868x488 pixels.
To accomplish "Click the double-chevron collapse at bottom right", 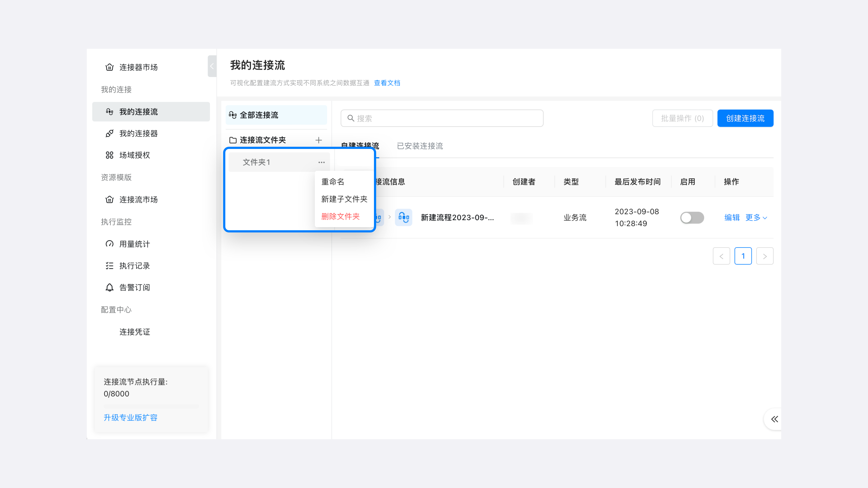I will click(x=774, y=419).
